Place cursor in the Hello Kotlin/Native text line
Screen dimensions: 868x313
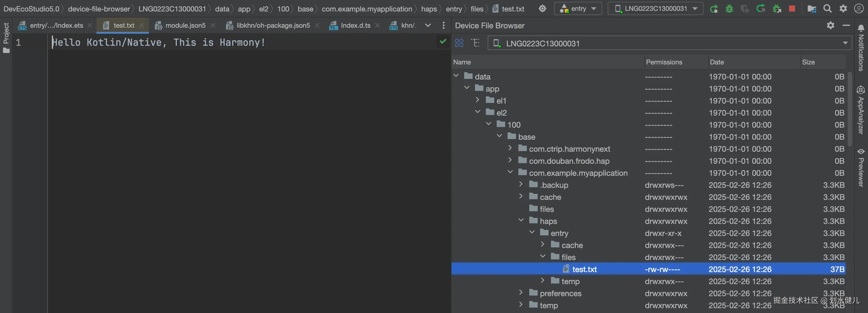pos(158,42)
